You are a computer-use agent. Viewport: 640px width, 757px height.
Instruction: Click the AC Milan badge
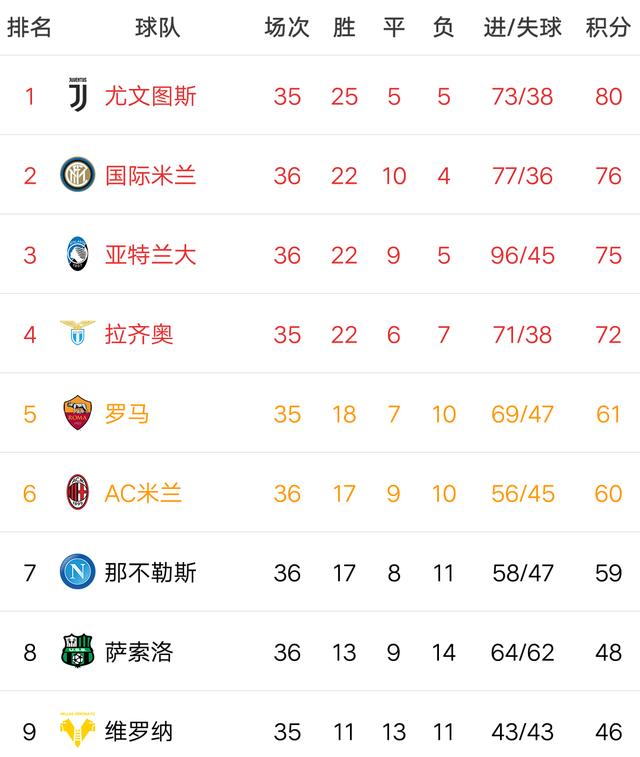click(x=77, y=492)
